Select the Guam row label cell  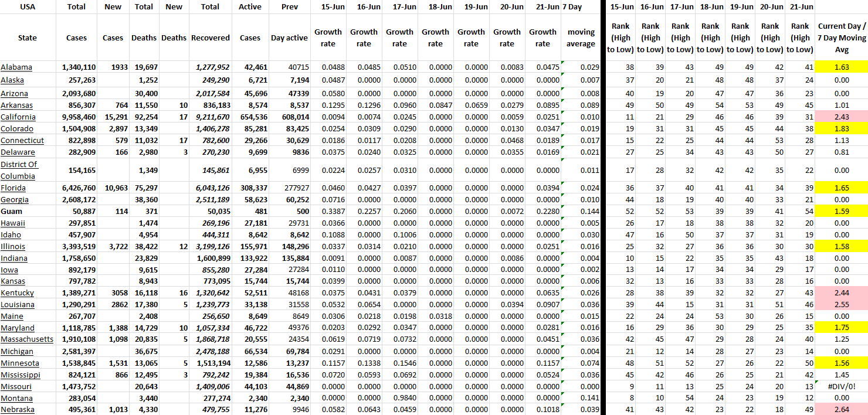click(x=12, y=211)
